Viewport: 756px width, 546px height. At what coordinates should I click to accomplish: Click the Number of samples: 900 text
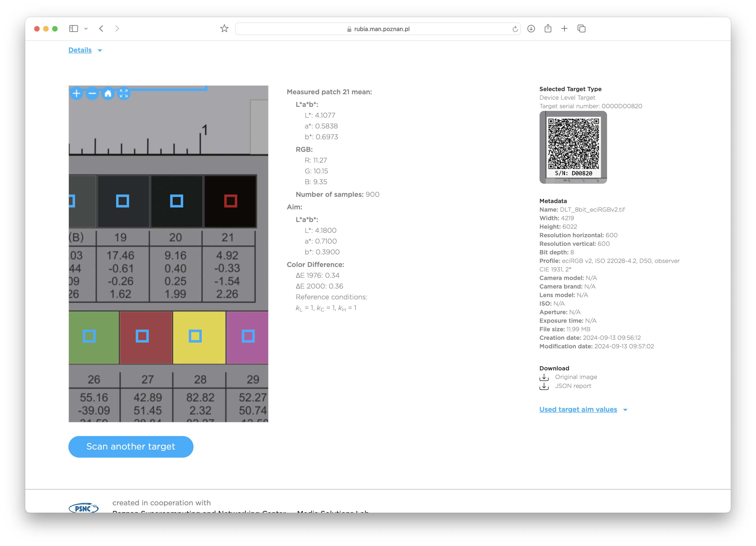(337, 195)
